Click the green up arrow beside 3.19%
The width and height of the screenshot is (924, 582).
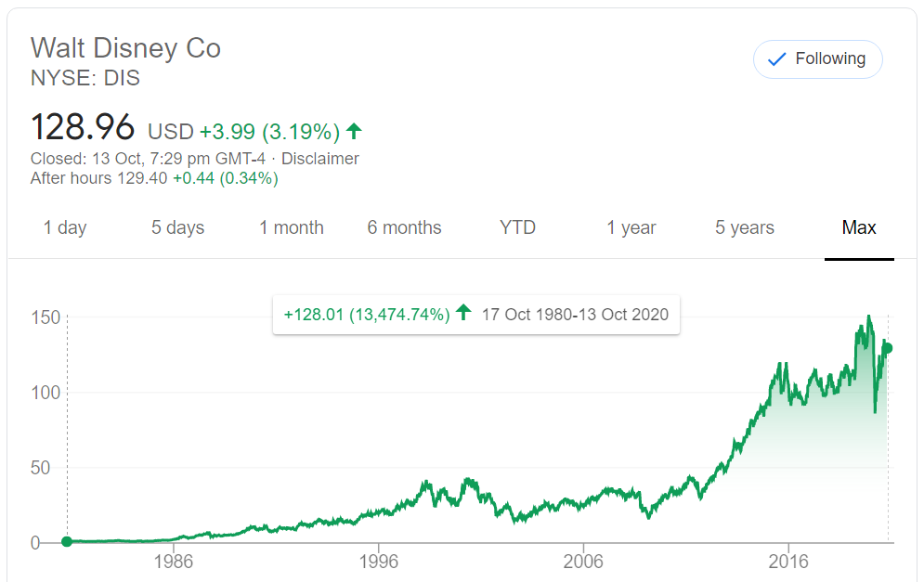(355, 130)
